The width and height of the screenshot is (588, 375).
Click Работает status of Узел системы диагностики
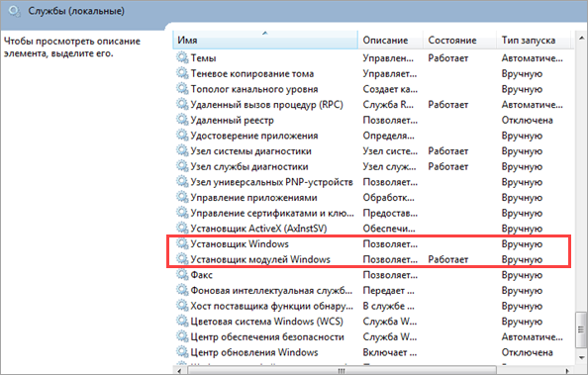[x=448, y=151]
